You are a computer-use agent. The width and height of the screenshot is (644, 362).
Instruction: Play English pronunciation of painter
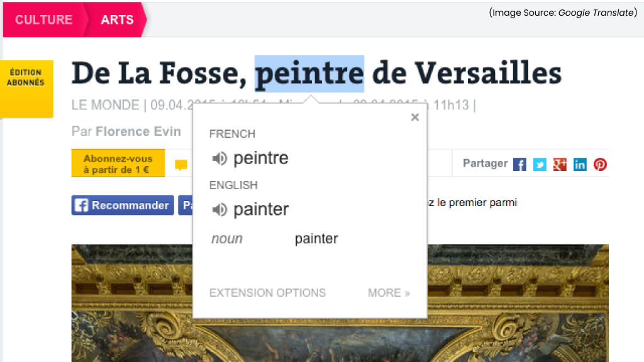[x=219, y=210]
